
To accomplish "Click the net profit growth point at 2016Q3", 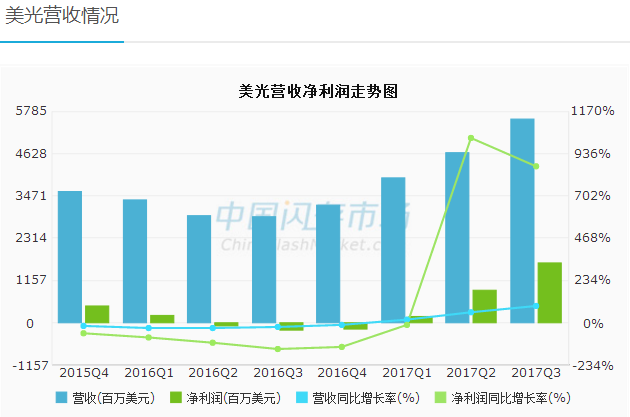I will [x=278, y=349].
